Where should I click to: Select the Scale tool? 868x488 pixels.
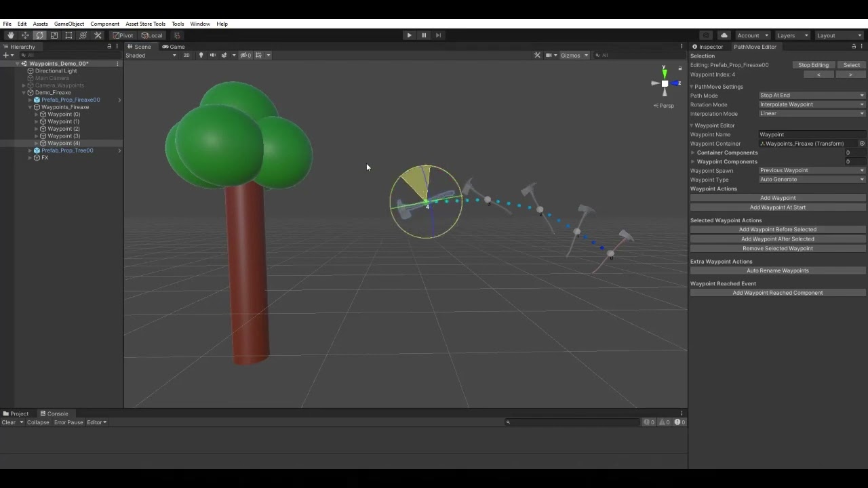(x=54, y=35)
